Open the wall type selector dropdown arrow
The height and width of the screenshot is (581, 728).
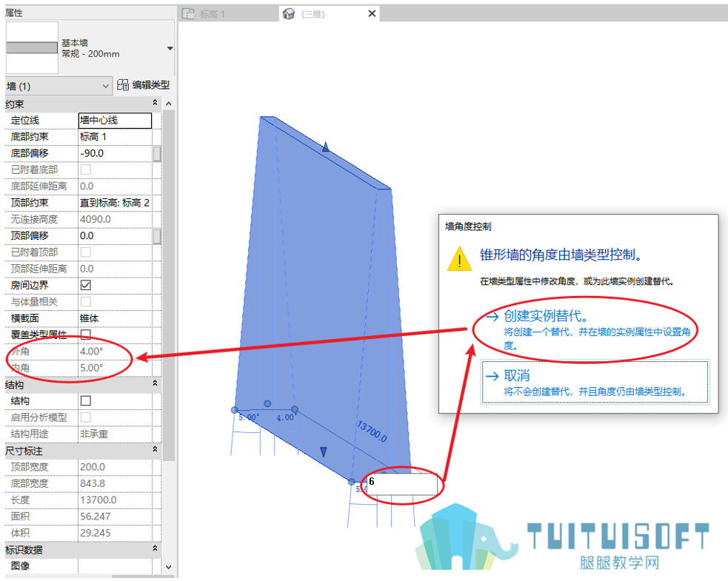pos(170,48)
